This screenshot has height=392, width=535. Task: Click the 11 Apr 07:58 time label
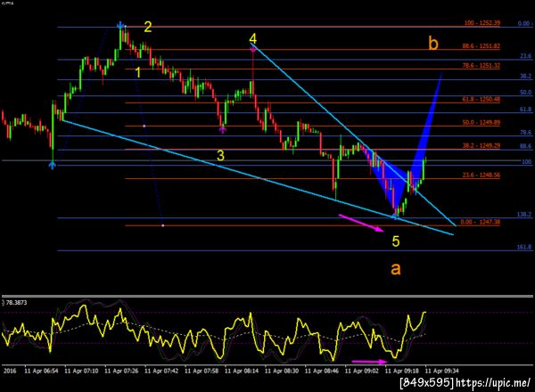[202, 371]
